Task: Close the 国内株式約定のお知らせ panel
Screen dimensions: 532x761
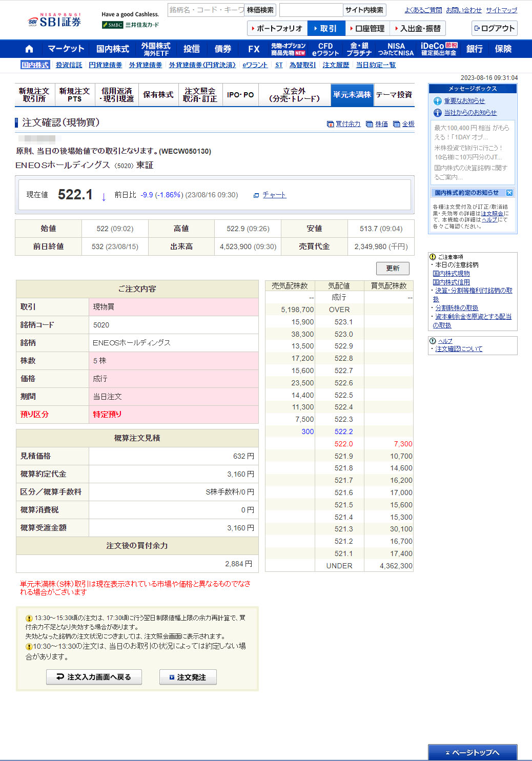Action: [509, 193]
